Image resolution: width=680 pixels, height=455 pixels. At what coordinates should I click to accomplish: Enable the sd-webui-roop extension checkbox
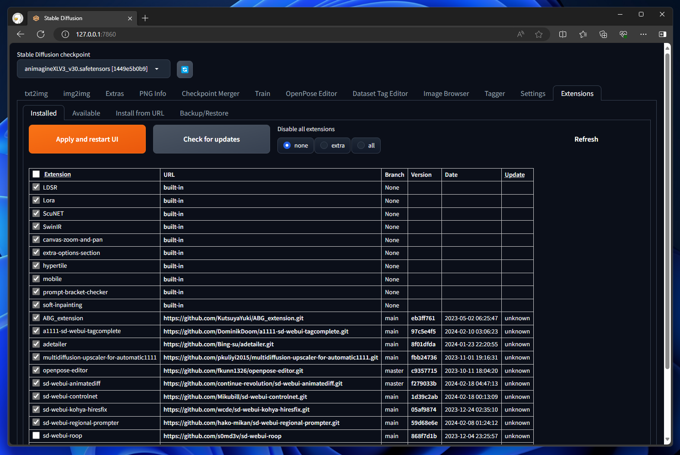tap(36, 435)
